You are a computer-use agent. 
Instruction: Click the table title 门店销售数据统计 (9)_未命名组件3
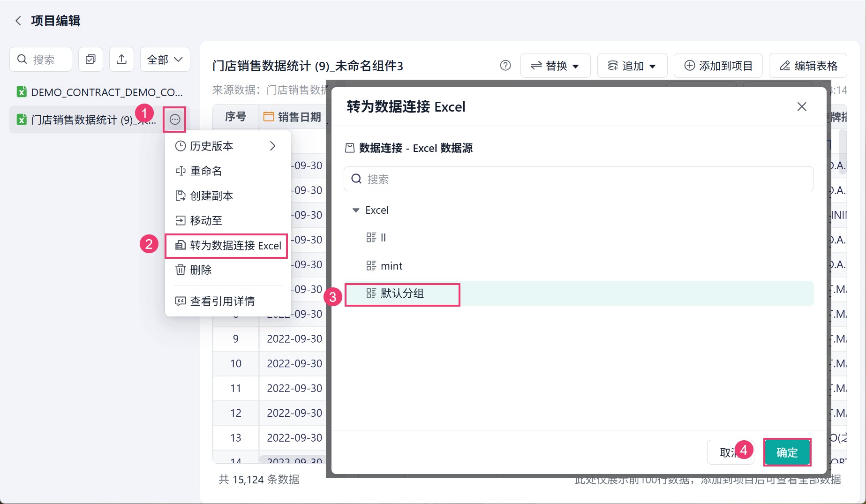308,66
